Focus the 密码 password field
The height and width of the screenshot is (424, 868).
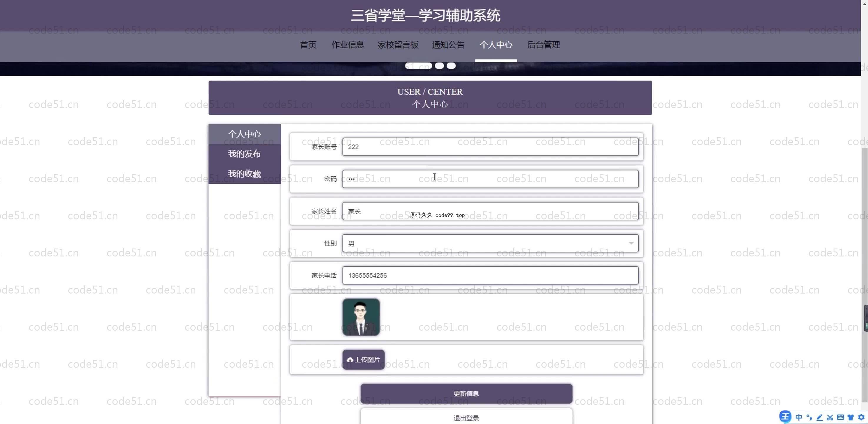pos(490,179)
